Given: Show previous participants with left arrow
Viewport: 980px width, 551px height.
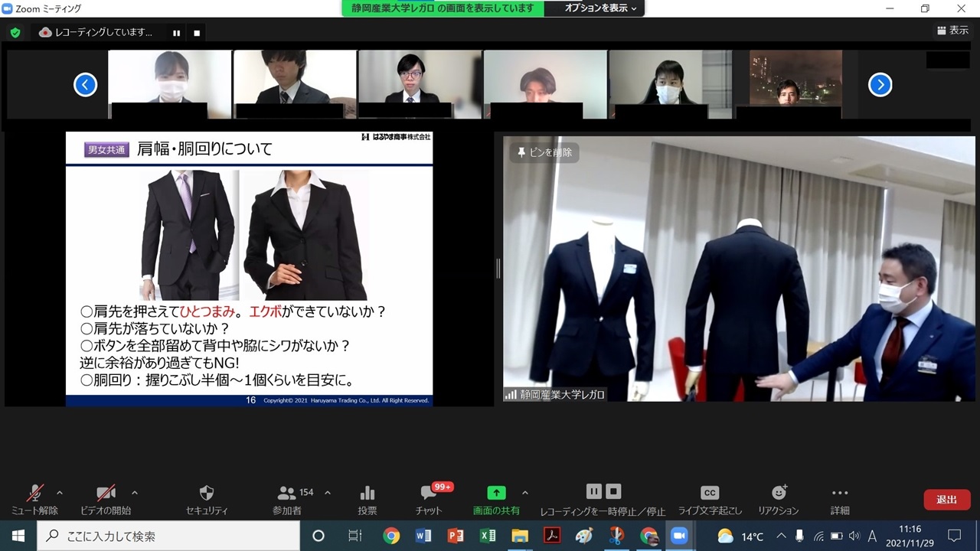Looking at the screenshot, I should [85, 84].
